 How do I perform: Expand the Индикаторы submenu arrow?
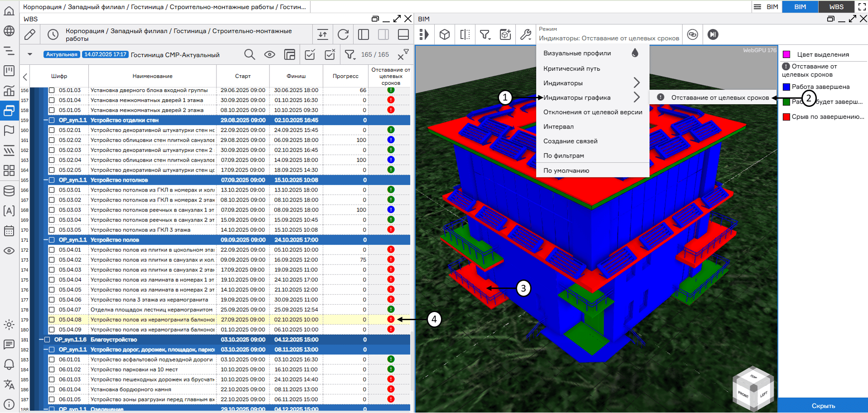click(x=636, y=83)
